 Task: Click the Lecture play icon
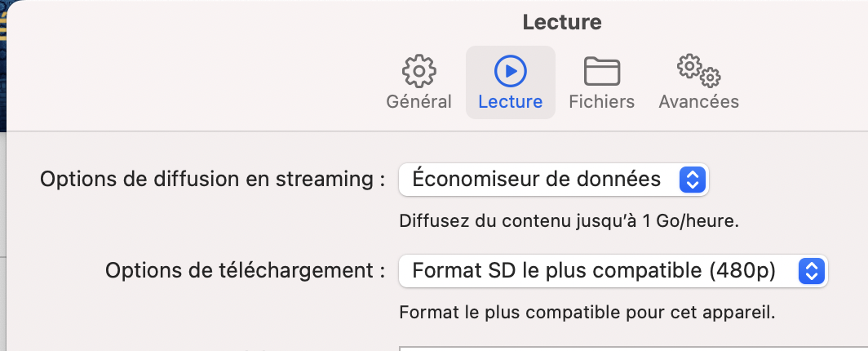point(511,72)
